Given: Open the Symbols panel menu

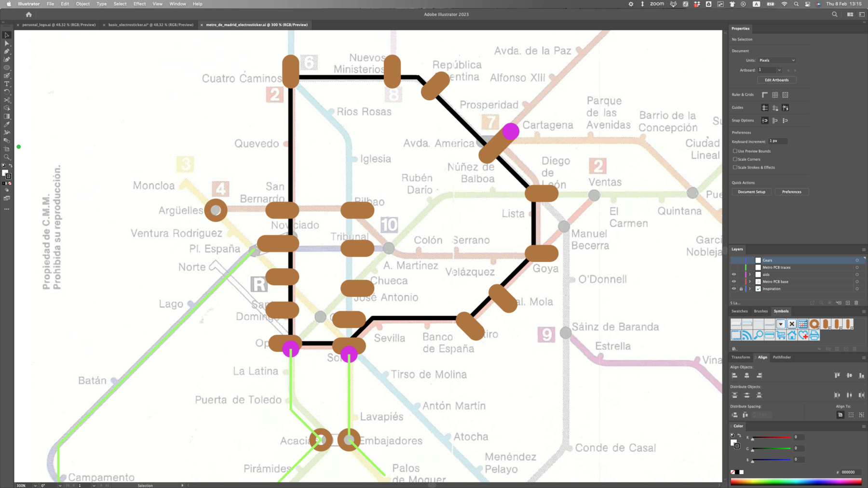Looking at the screenshot, I should pos(864,312).
